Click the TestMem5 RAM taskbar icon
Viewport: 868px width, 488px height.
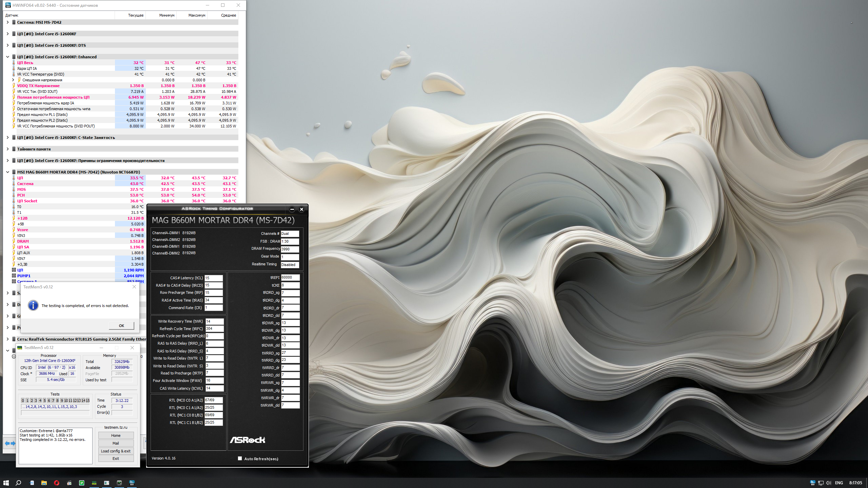click(x=94, y=483)
